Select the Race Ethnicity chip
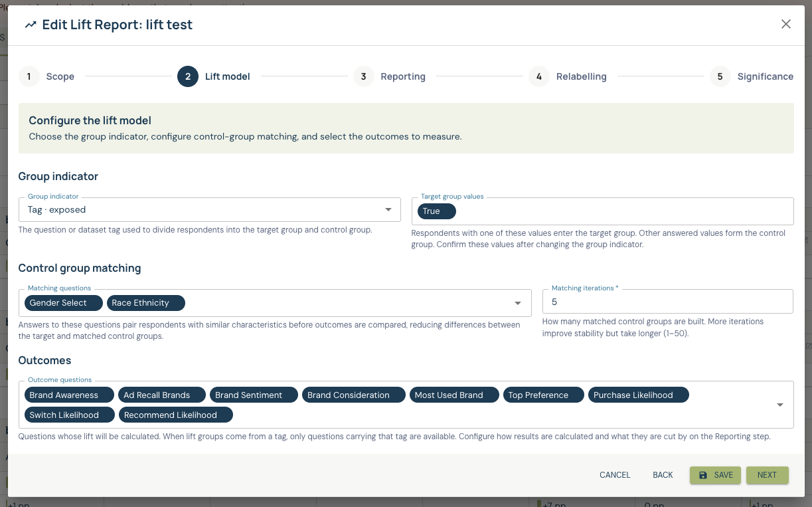Image resolution: width=812 pixels, height=507 pixels. 145,303
